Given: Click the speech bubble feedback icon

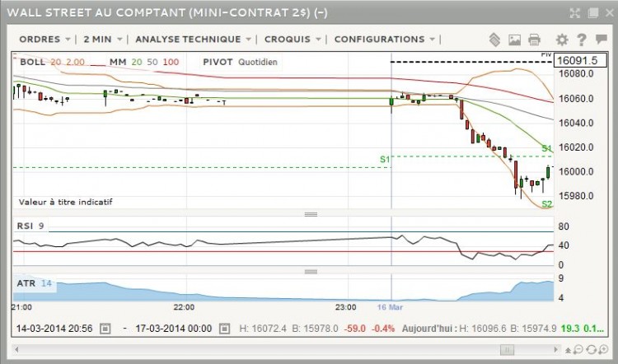Looking at the screenshot, I should click(x=601, y=39).
